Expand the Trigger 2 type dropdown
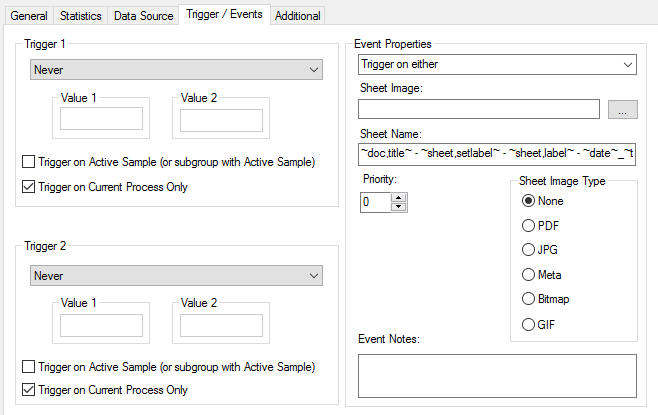 tap(176, 275)
